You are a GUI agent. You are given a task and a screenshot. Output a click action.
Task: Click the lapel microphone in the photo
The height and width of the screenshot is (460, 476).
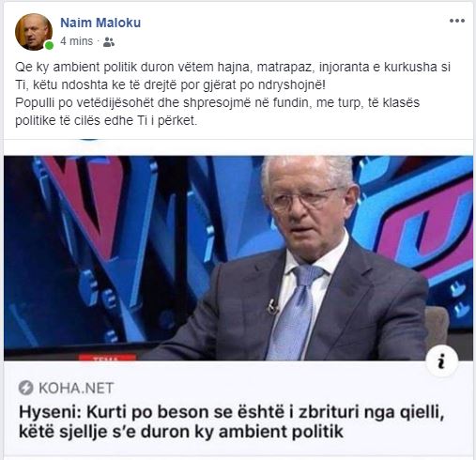[272, 306]
